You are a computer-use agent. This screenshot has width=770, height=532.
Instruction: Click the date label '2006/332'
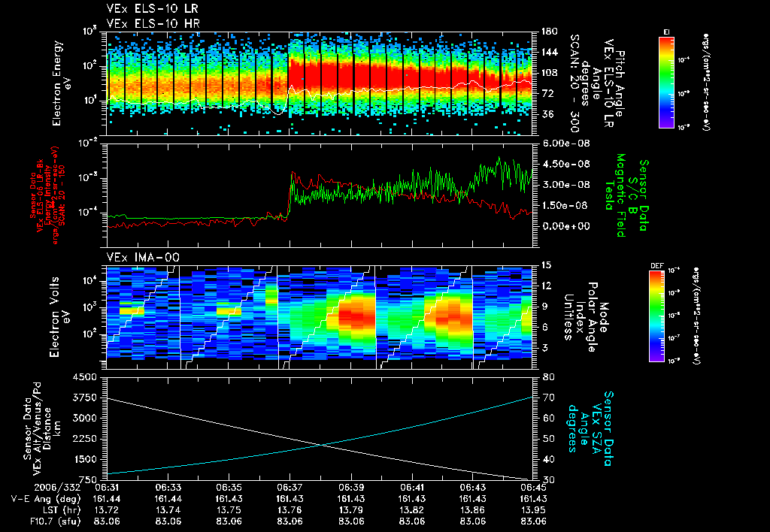coord(57,488)
